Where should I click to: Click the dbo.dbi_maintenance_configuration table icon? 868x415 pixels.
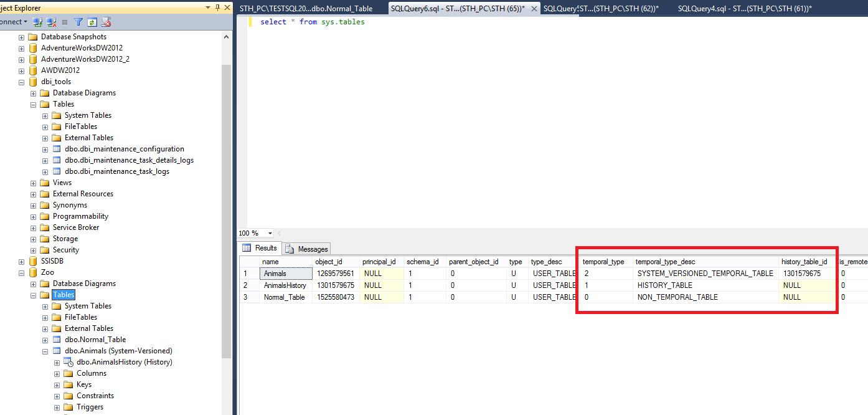pyautogui.click(x=57, y=149)
